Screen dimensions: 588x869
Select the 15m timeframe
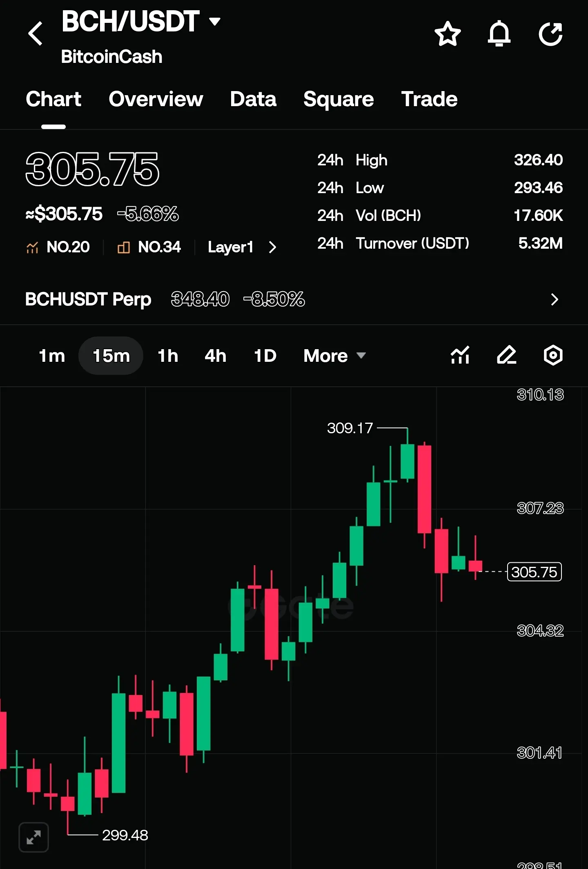click(111, 356)
